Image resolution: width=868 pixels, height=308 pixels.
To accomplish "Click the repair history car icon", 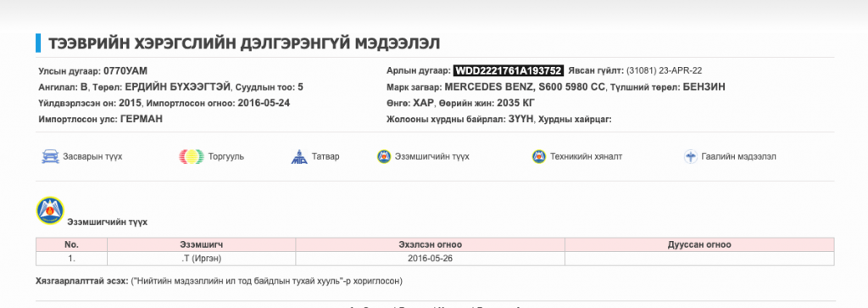I will pyautogui.click(x=50, y=156).
